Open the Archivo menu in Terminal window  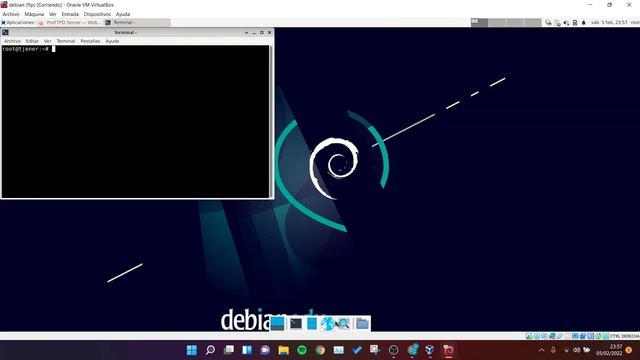(x=12, y=41)
